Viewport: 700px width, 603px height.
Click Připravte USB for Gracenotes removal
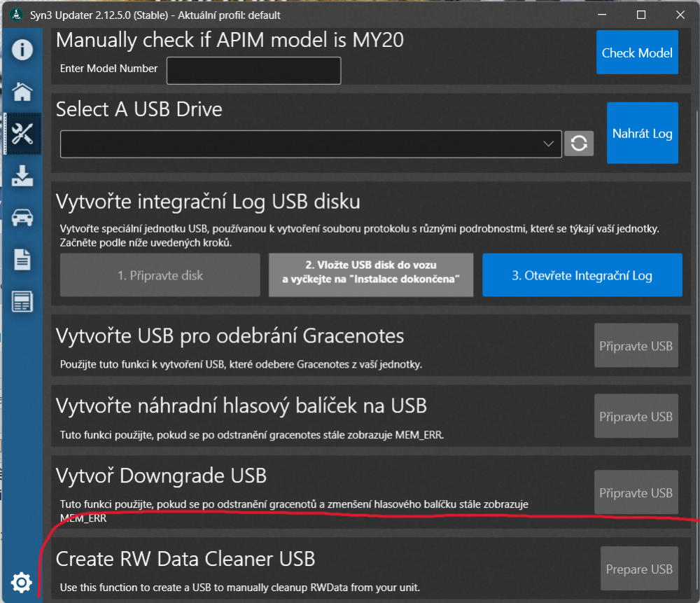[x=636, y=345]
